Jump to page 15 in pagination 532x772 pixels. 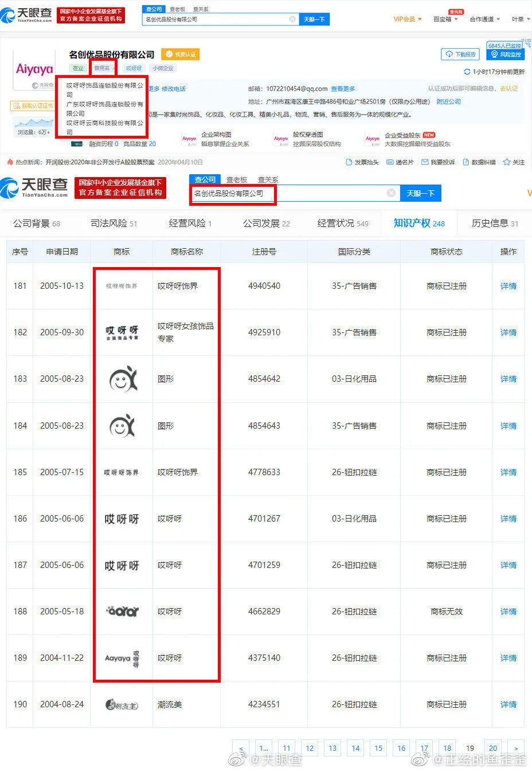pyautogui.click(x=378, y=748)
